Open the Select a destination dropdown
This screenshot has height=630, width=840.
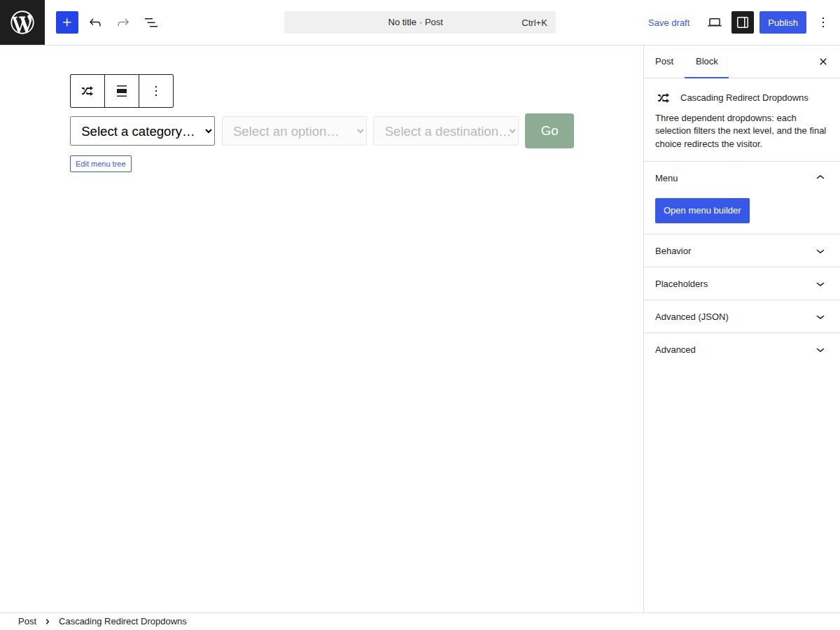[446, 131]
